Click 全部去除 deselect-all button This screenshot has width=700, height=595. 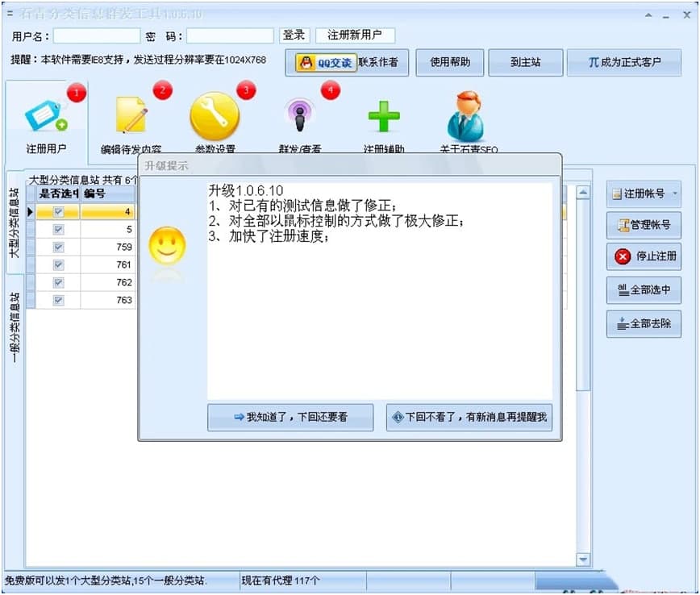click(x=644, y=323)
